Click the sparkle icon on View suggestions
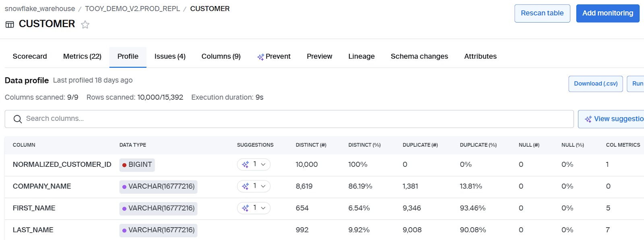The height and width of the screenshot is (240, 644). tap(588, 119)
